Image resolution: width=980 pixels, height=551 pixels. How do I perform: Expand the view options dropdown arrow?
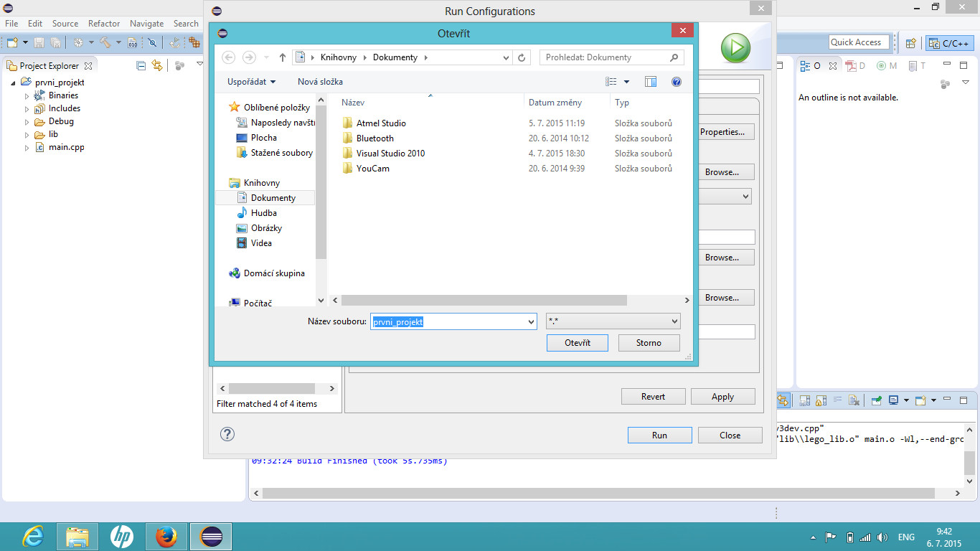[626, 82]
